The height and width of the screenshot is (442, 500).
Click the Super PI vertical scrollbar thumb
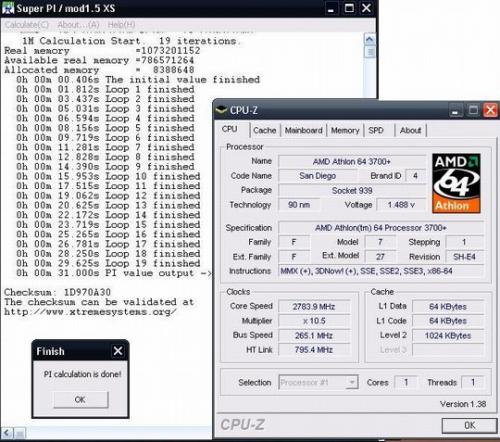coord(369,52)
